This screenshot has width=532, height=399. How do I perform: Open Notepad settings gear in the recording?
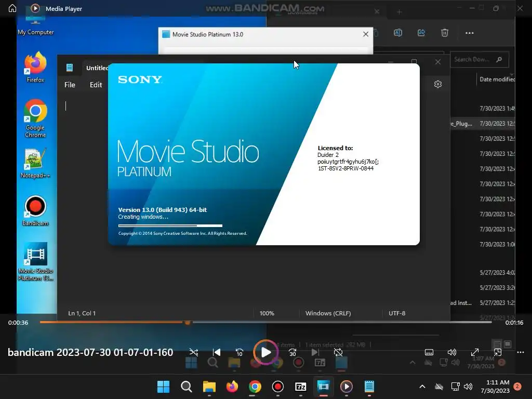[x=437, y=84]
